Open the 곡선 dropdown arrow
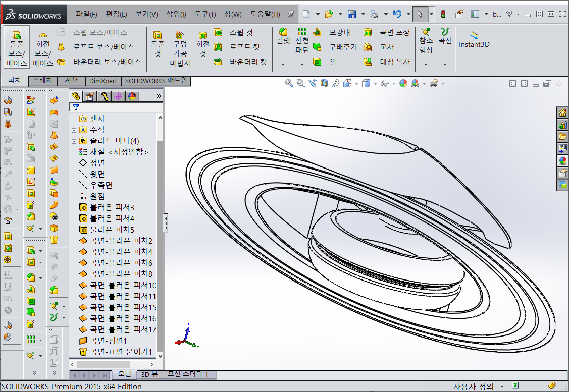The width and height of the screenshot is (569, 392). [445, 65]
